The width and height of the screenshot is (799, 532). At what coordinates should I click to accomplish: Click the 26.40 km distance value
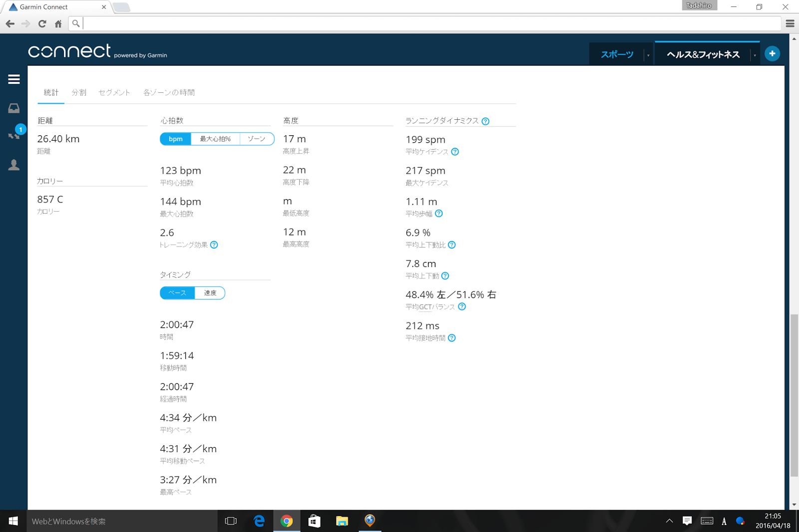click(58, 139)
